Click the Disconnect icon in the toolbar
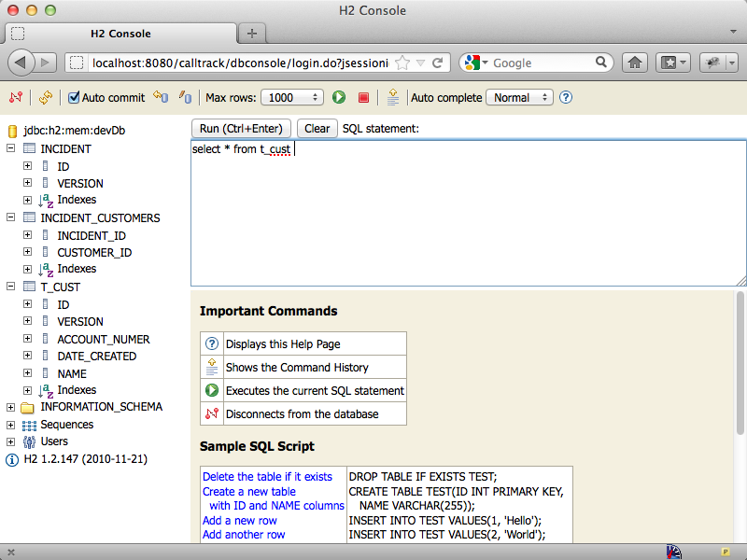Image resolution: width=747 pixels, height=560 pixels. pyautogui.click(x=16, y=97)
